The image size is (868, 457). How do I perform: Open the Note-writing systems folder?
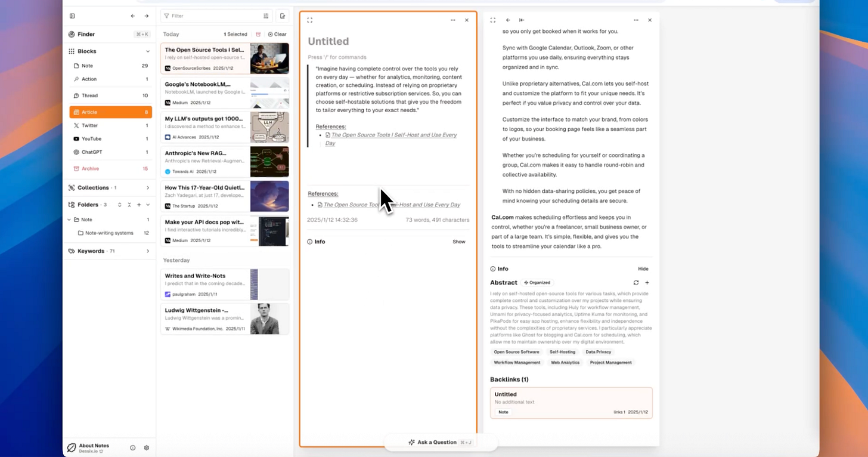pos(109,233)
